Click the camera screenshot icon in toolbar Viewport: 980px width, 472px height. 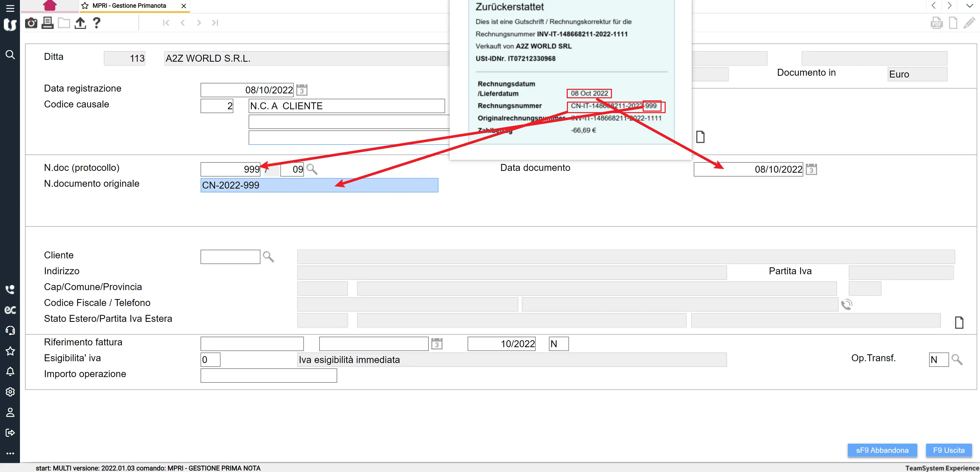pos(31,23)
